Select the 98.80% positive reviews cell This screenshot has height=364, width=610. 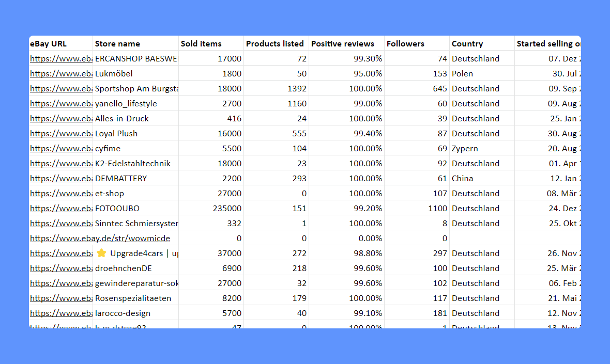pyautogui.click(x=368, y=254)
